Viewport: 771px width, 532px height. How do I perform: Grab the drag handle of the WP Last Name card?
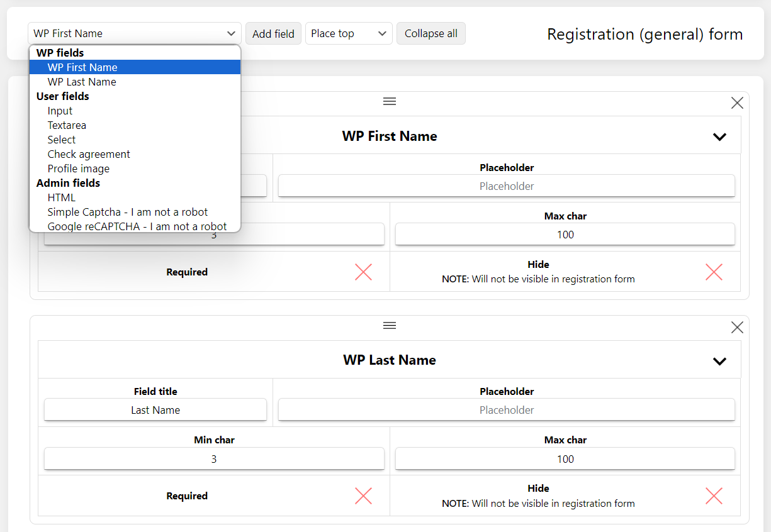[390, 325]
